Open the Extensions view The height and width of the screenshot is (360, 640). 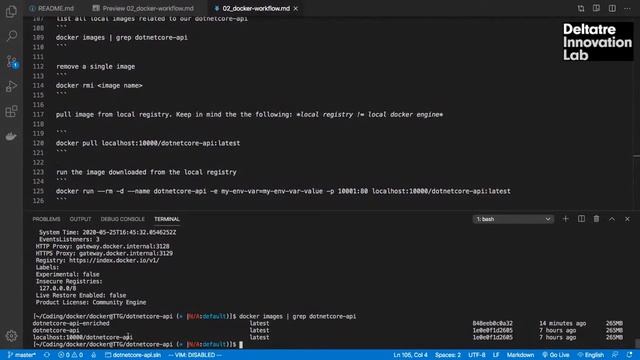pos(11,111)
